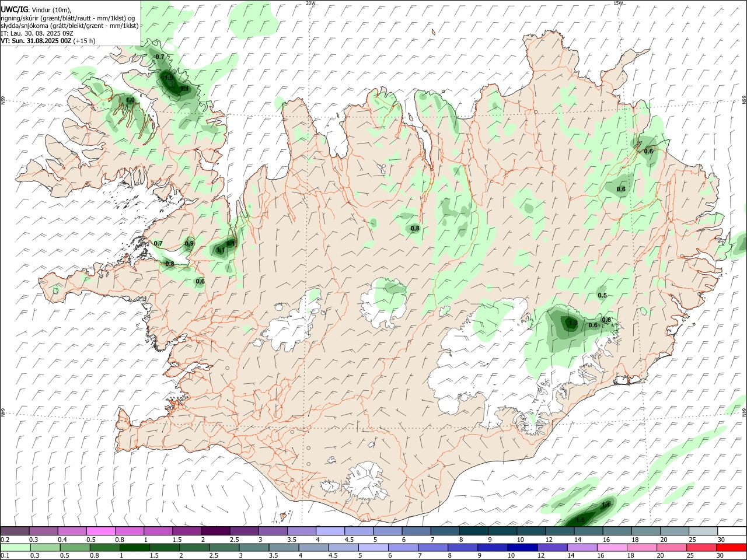The height and width of the screenshot is (560, 747).
Task: Select lower legend swatch between 0.5 and 0.8
Action: click(75, 547)
